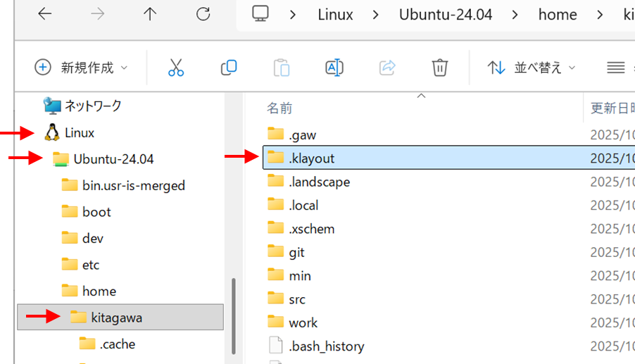Select ネットワーク in the navigation pane
This screenshot has width=635, height=364.
click(x=93, y=106)
